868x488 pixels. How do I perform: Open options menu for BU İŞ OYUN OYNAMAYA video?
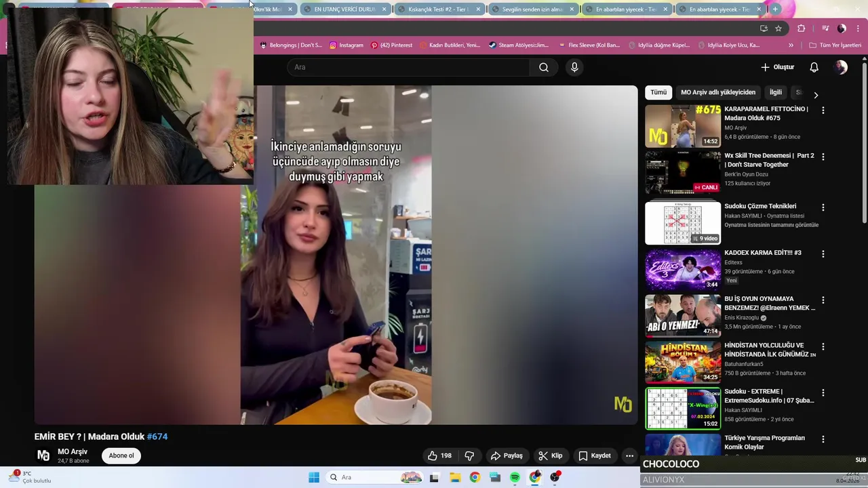pos(823,300)
